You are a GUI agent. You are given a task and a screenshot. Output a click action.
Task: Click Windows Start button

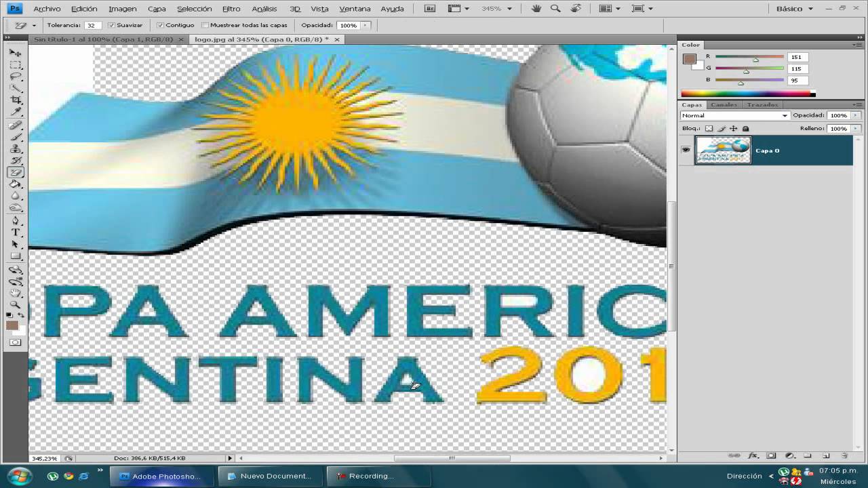click(x=18, y=475)
